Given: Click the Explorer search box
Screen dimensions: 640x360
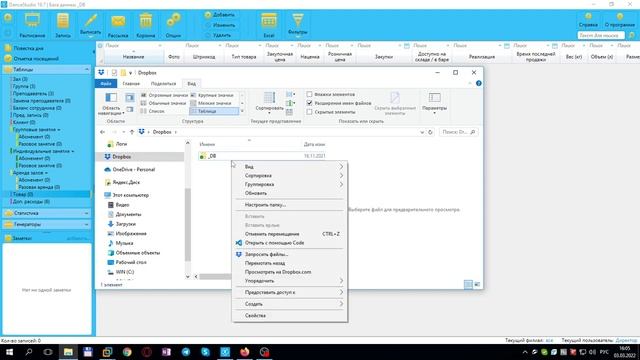Looking at the screenshot, I should 459,132.
